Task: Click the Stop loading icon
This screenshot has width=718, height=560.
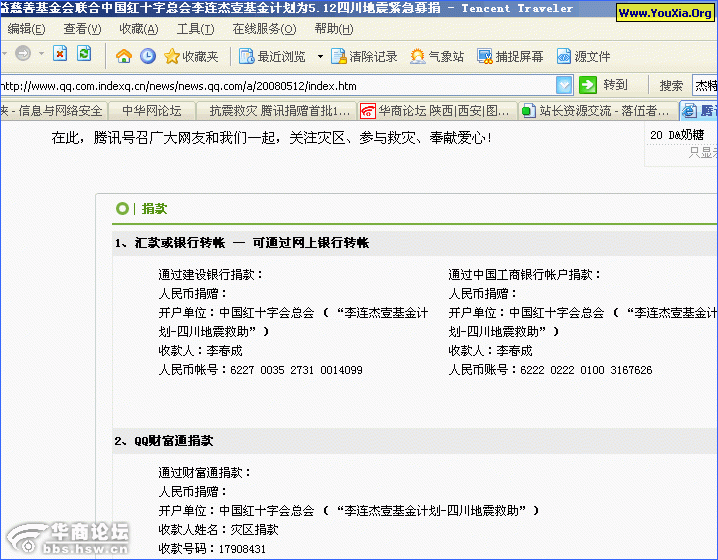Action: tap(60, 55)
